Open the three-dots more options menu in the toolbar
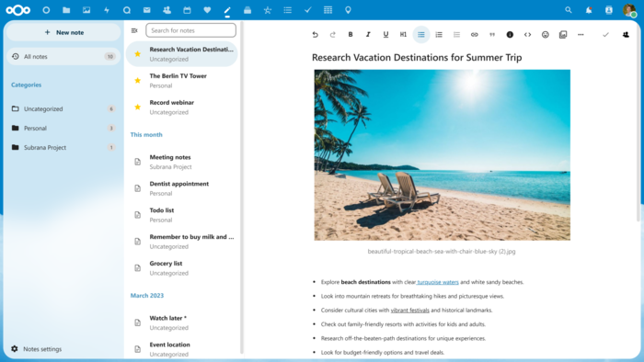Image resolution: width=644 pixels, height=362 pixels. 581,34
